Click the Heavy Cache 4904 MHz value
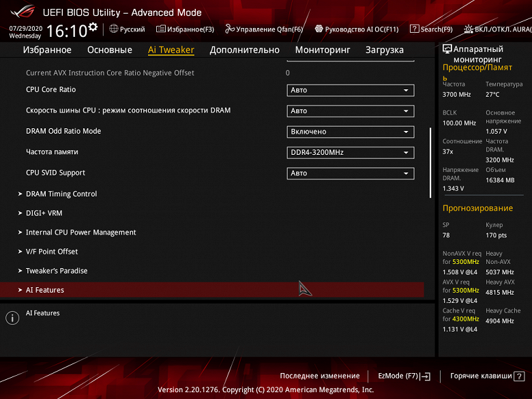The width and height of the screenshot is (532, 399). pyautogui.click(x=499, y=321)
